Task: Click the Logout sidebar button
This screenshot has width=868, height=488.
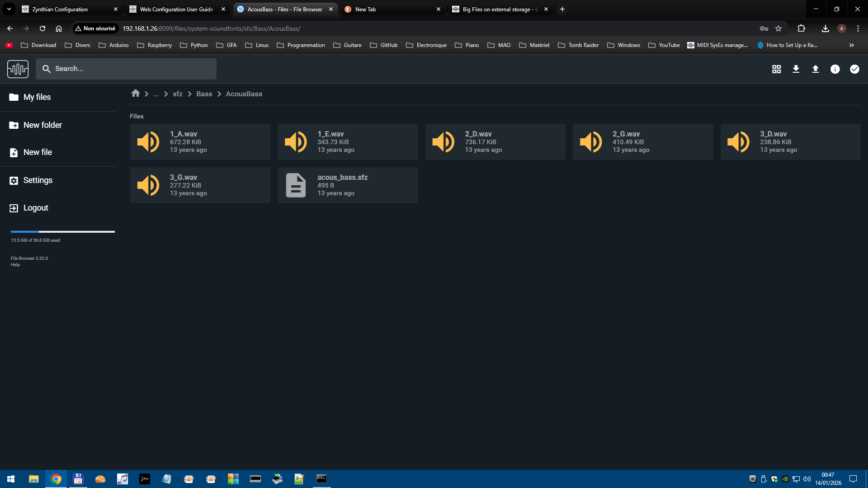Action: (x=36, y=208)
